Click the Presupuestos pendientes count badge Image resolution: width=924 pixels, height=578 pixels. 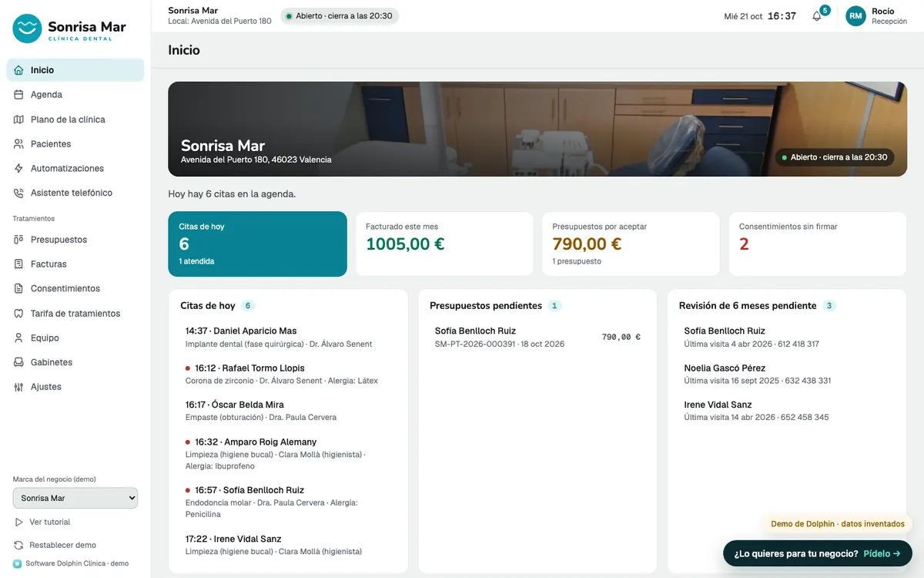tap(554, 306)
